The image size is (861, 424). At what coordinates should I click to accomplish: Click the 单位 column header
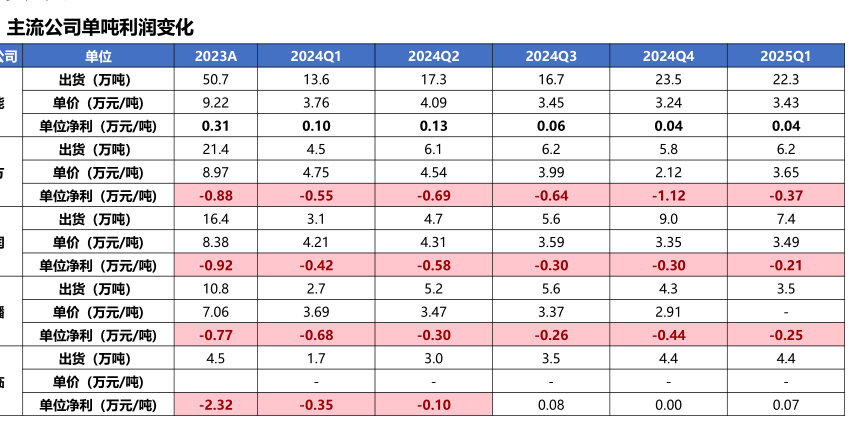click(x=98, y=56)
